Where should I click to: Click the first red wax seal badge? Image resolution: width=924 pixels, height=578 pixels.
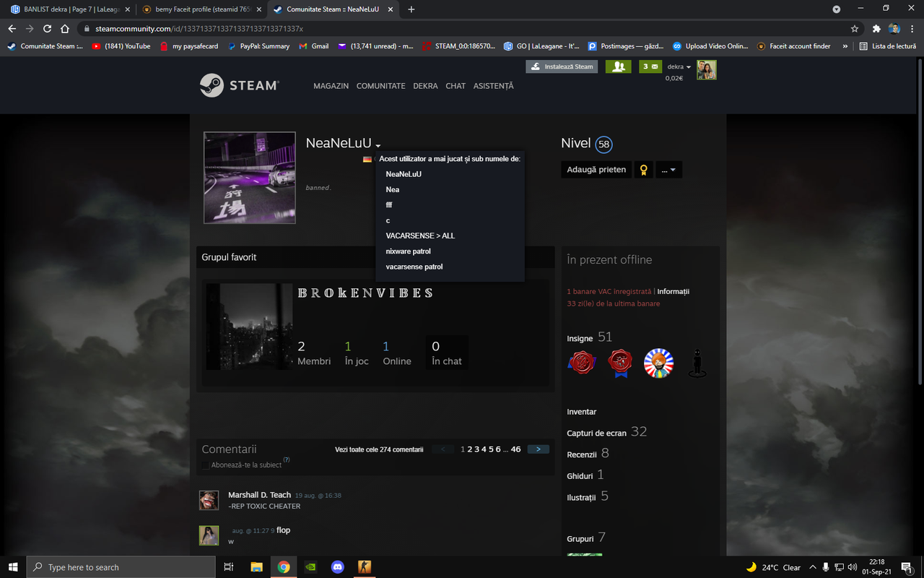(582, 363)
